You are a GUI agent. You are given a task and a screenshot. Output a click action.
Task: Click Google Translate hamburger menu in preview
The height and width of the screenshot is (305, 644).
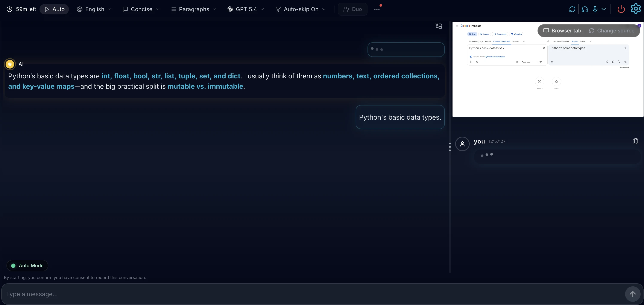[457, 26]
